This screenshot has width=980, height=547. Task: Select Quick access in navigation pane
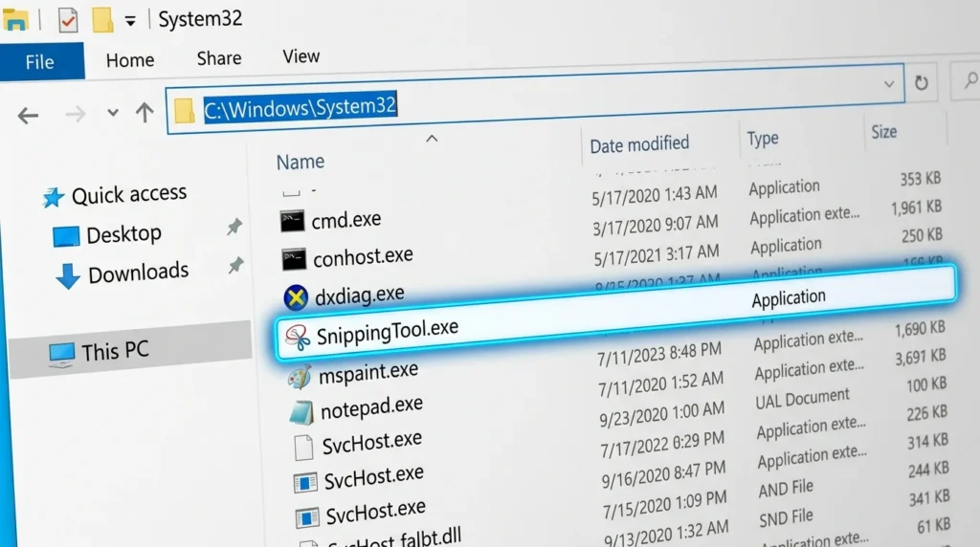[129, 194]
